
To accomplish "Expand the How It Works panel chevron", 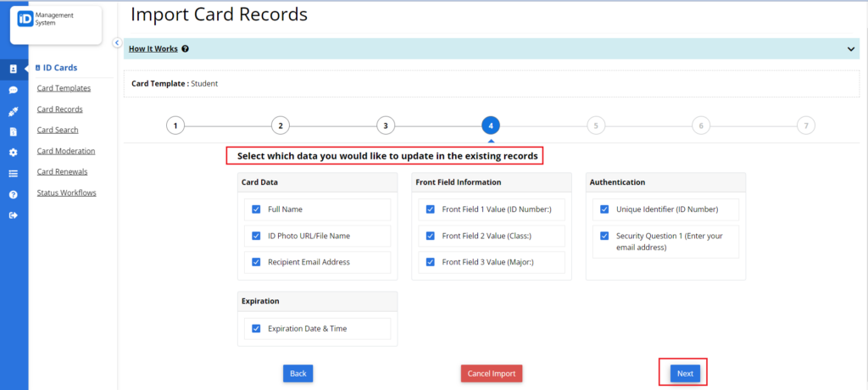I will point(850,49).
